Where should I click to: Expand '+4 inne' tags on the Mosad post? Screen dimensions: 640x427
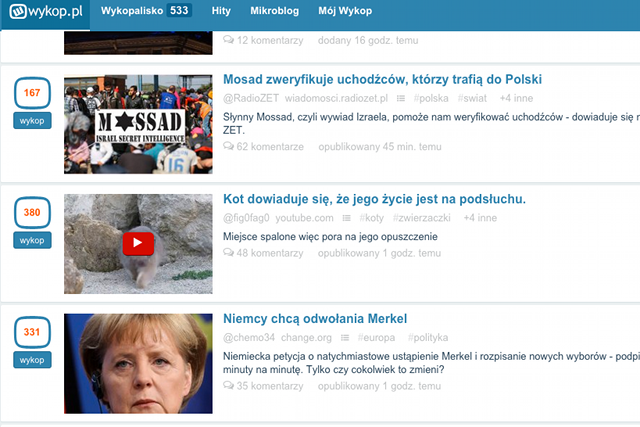click(518, 99)
